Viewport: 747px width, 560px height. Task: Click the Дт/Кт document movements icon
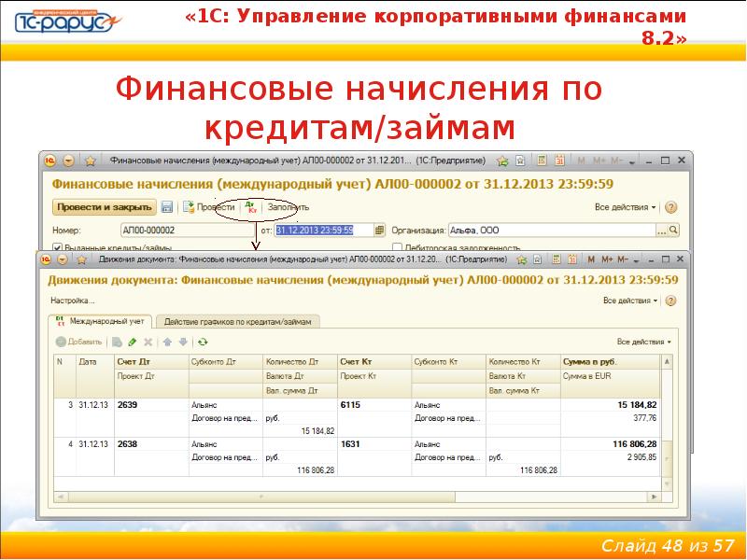[249, 206]
